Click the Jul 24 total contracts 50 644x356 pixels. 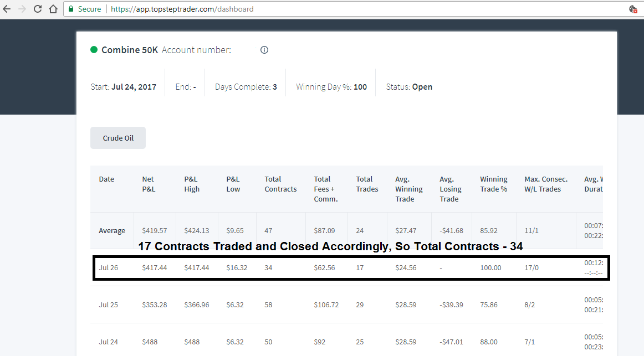[x=268, y=342]
